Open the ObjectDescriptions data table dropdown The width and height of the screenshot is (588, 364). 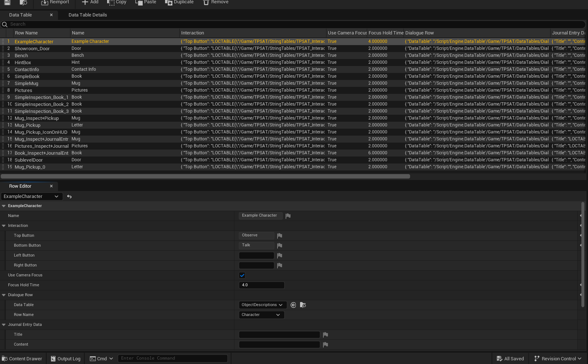coord(263,305)
